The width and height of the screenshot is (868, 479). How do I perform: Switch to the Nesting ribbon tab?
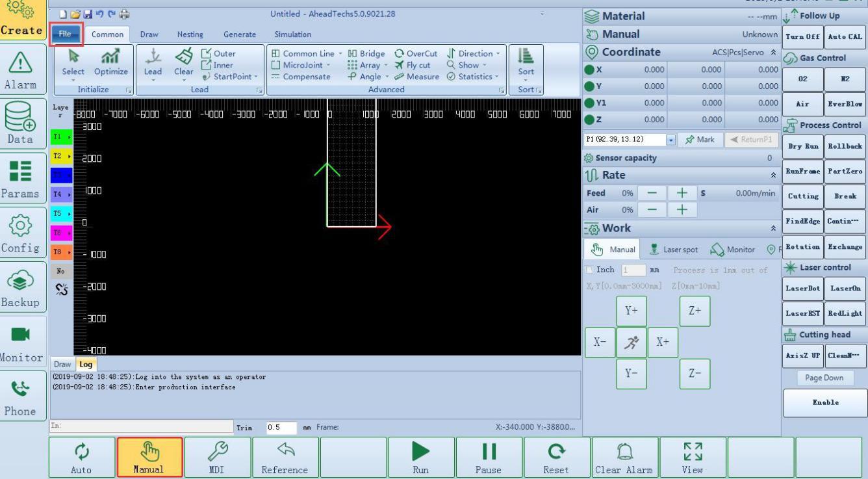tap(190, 34)
